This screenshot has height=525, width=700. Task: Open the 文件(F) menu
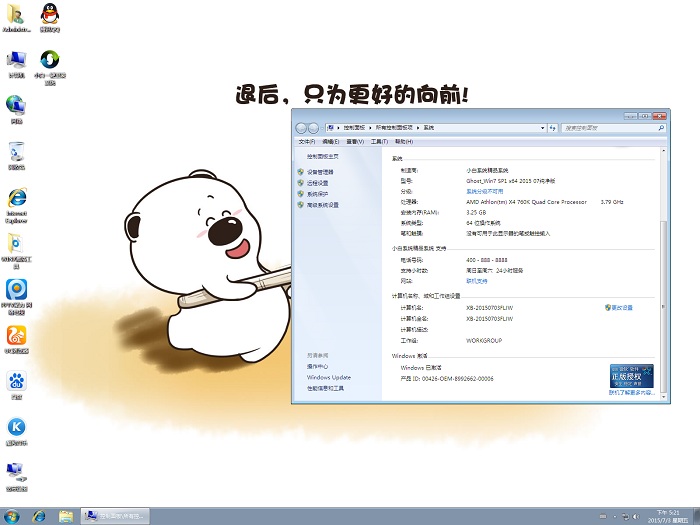(307, 142)
